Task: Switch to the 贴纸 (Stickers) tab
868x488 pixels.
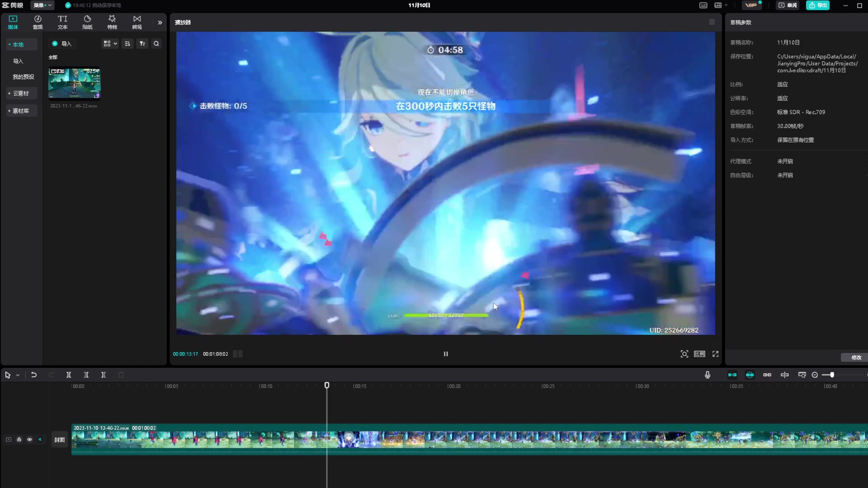Action: pos(87,22)
